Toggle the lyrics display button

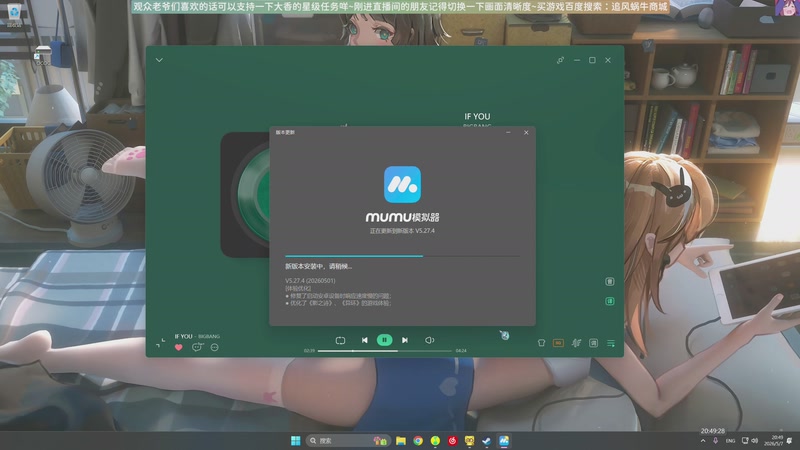click(593, 343)
